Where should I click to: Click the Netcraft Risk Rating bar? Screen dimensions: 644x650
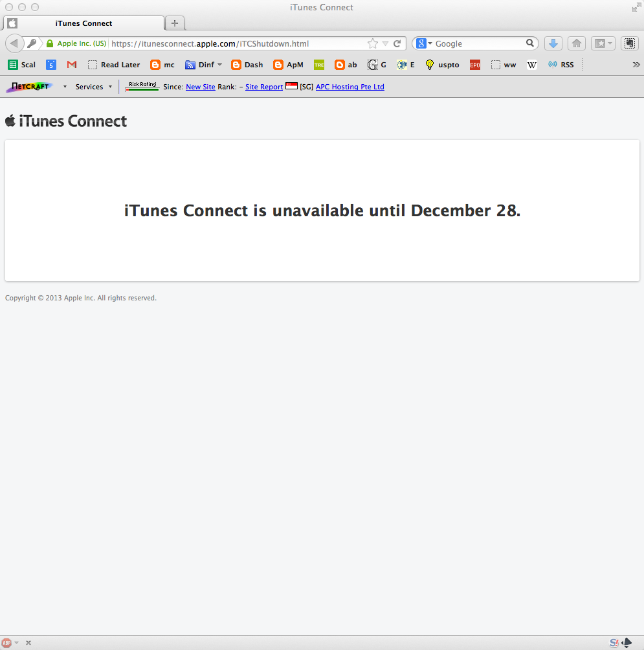tap(142, 86)
